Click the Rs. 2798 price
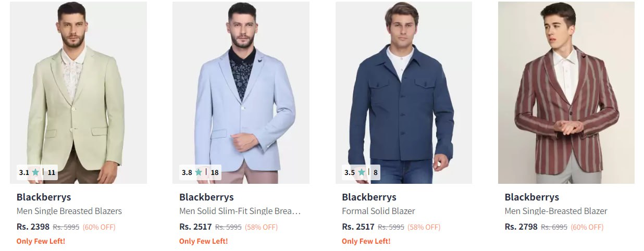This screenshot has width=644, height=251. tap(521, 227)
